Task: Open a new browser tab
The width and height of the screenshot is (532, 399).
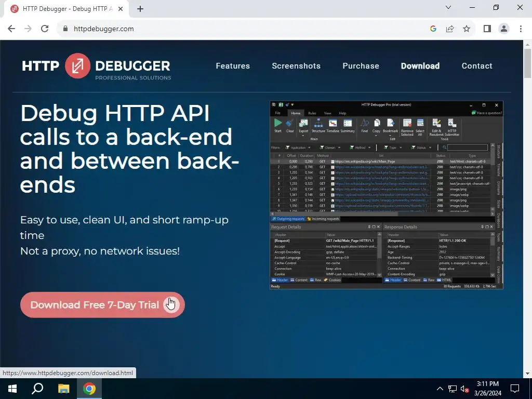Action: tap(140, 9)
